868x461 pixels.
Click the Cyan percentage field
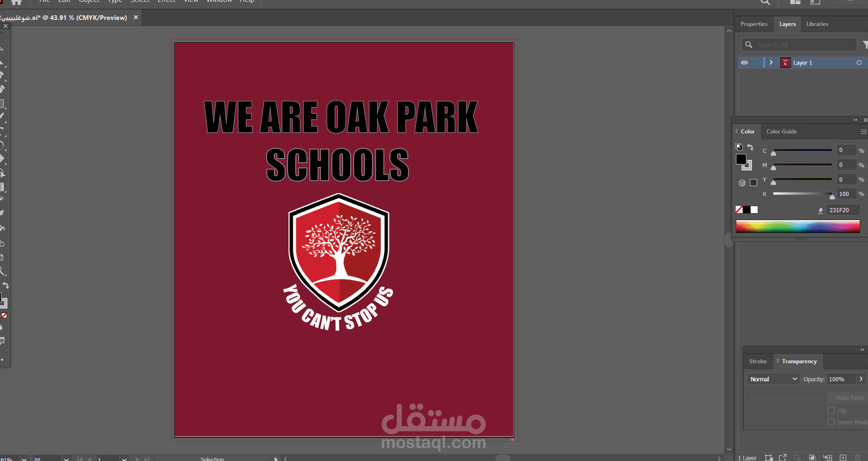pyautogui.click(x=846, y=150)
